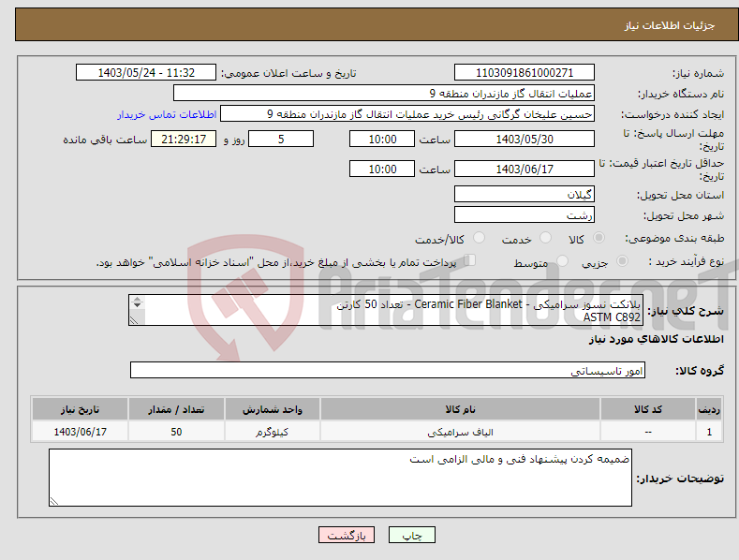Click quantity cell 50 in table

tap(176, 432)
